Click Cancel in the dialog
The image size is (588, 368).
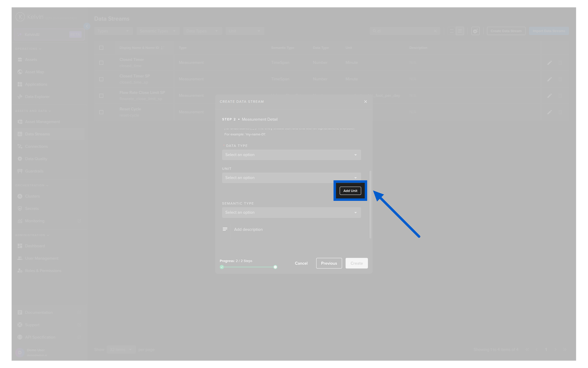pos(301,263)
